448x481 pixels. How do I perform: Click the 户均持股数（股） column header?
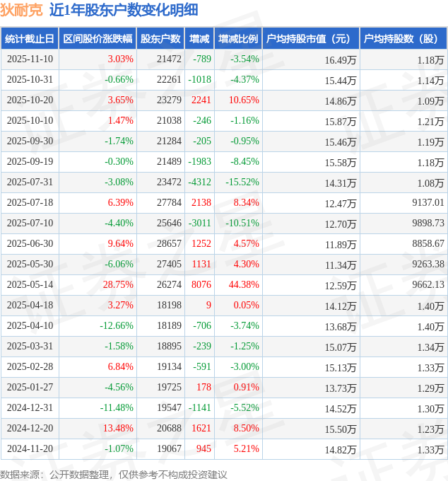(403, 39)
